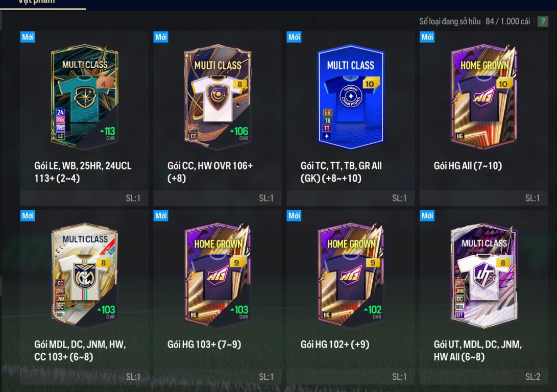Image resolution: width=557 pixels, height=392 pixels.
Task: Switch to the Vật phẩm tab
Action: 37,2
